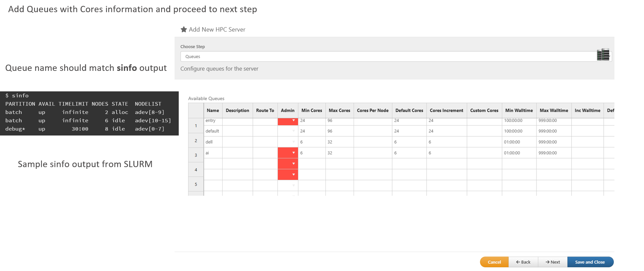Proceed with the Next button
The width and height of the screenshot is (644, 271).
pyautogui.click(x=553, y=262)
